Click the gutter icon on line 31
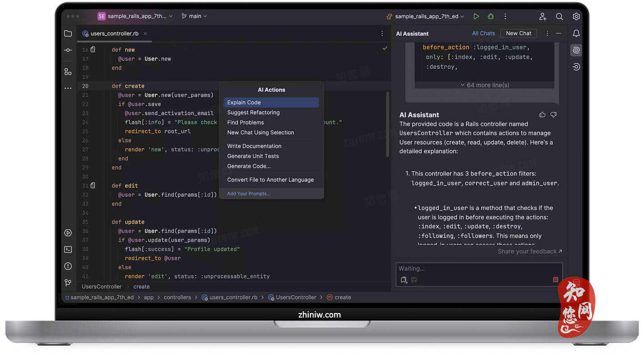Viewport: 644px width, 359px height. 93,185
